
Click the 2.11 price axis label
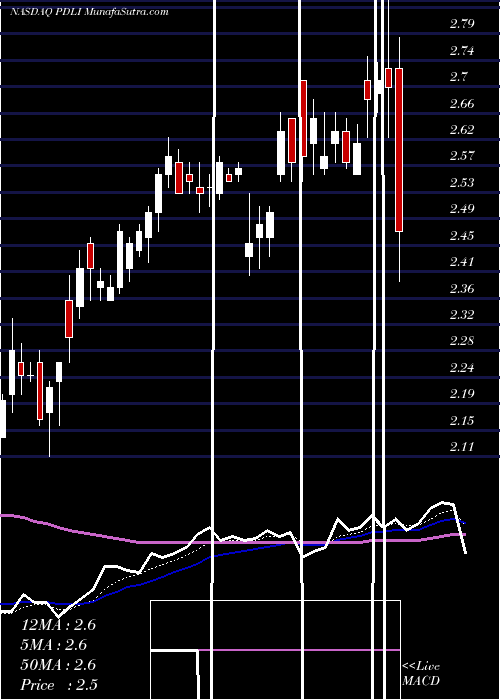click(462, 446)
